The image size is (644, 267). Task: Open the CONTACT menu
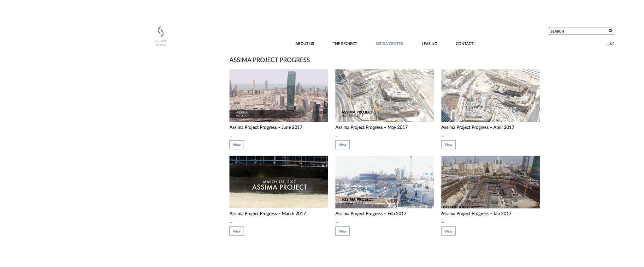coord(465,44)
